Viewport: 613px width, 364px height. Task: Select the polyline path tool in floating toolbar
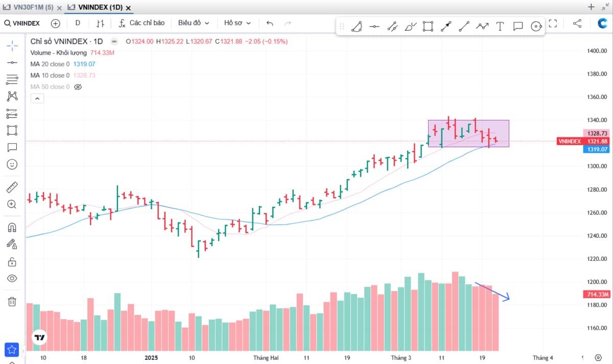(x=482, y=27)
